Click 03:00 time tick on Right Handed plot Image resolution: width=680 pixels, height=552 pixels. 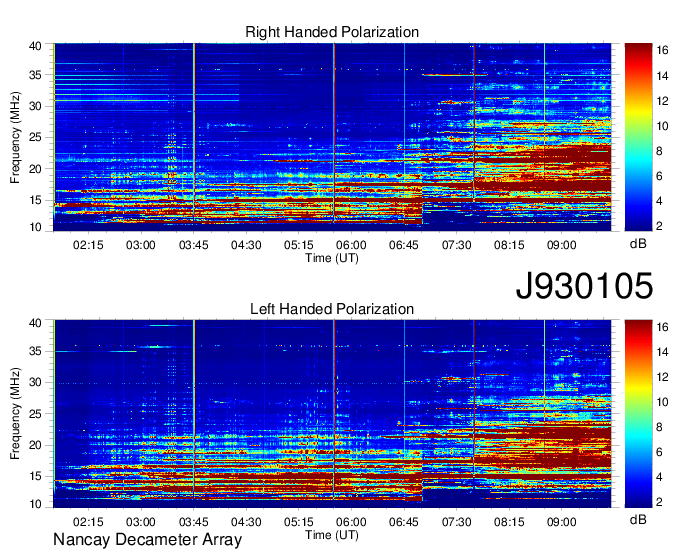pyautogui.click(x=141, y=245)
